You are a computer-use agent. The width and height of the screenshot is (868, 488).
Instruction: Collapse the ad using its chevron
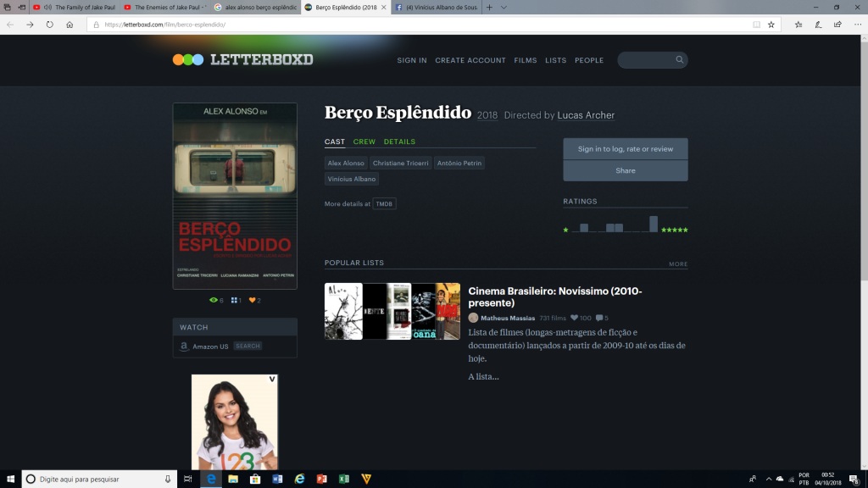pos(271,380)
